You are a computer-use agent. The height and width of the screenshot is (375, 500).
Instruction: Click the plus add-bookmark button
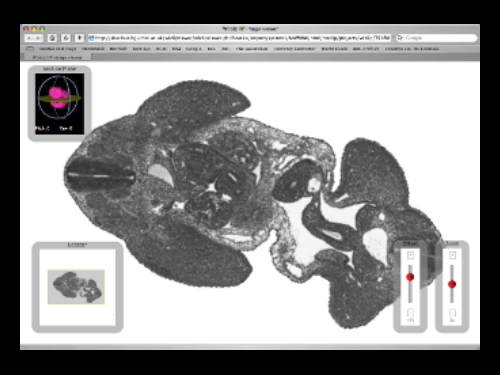pyautogui.click(x=79, y=38)
